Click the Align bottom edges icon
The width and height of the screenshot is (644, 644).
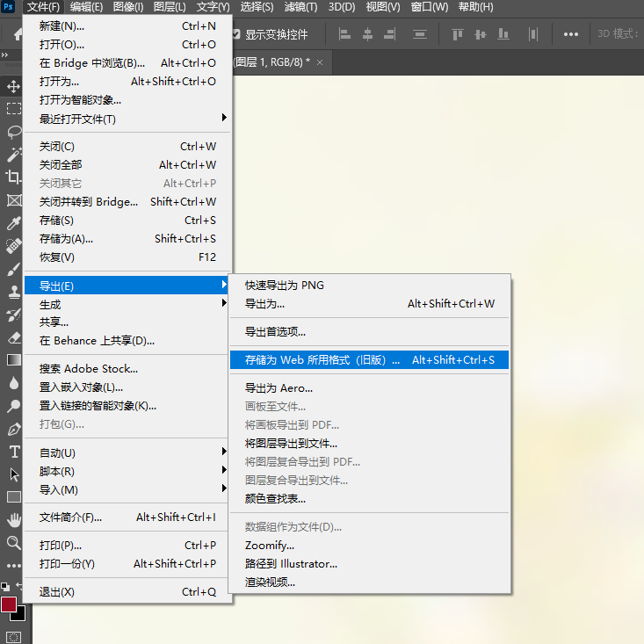(x=503, y=34)
